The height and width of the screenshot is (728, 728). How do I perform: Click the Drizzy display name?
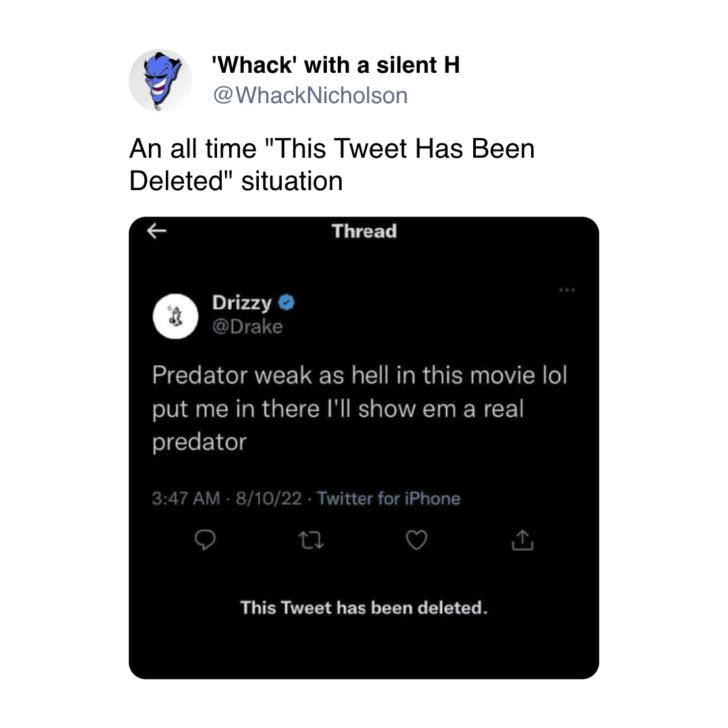(242, 303)
